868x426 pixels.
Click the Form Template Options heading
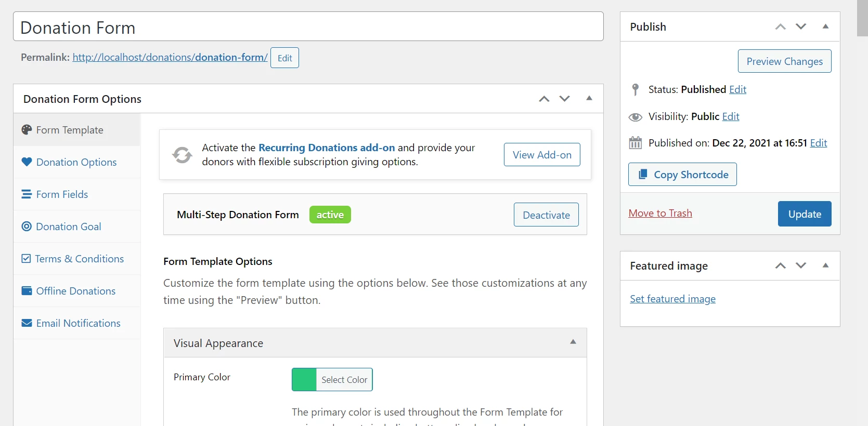click(218, 261)
